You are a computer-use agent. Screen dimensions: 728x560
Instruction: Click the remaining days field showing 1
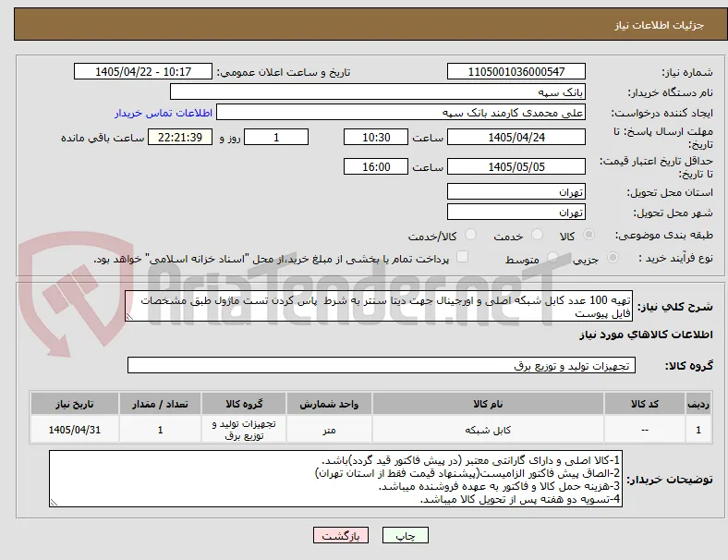point(276,137)
